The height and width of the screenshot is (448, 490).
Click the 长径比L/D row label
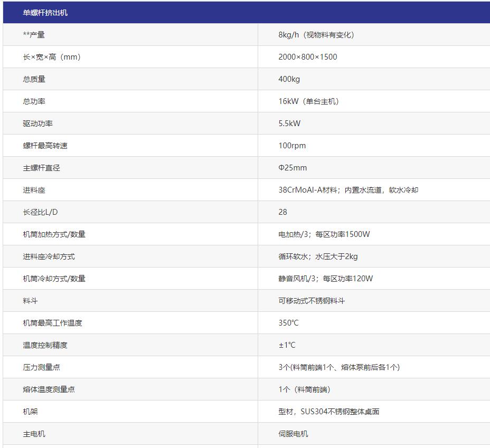tap(41, 212)
